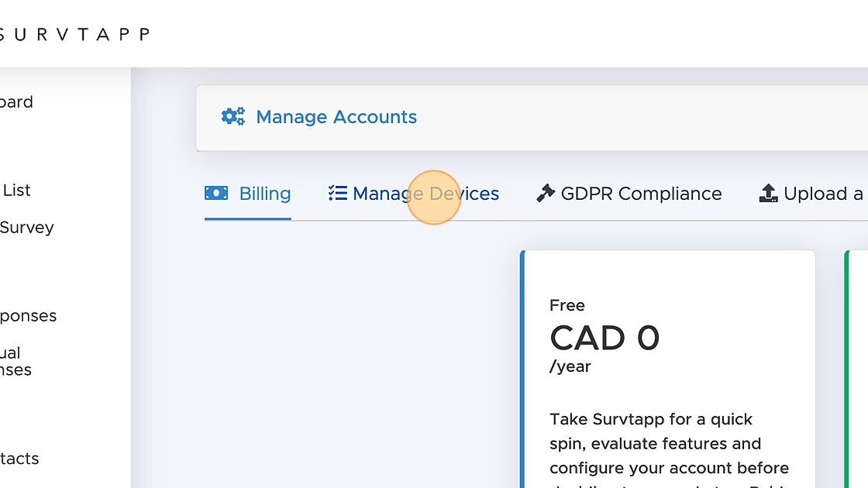Open the sidebar item ending in 'tacts'

tap(19, 459)
